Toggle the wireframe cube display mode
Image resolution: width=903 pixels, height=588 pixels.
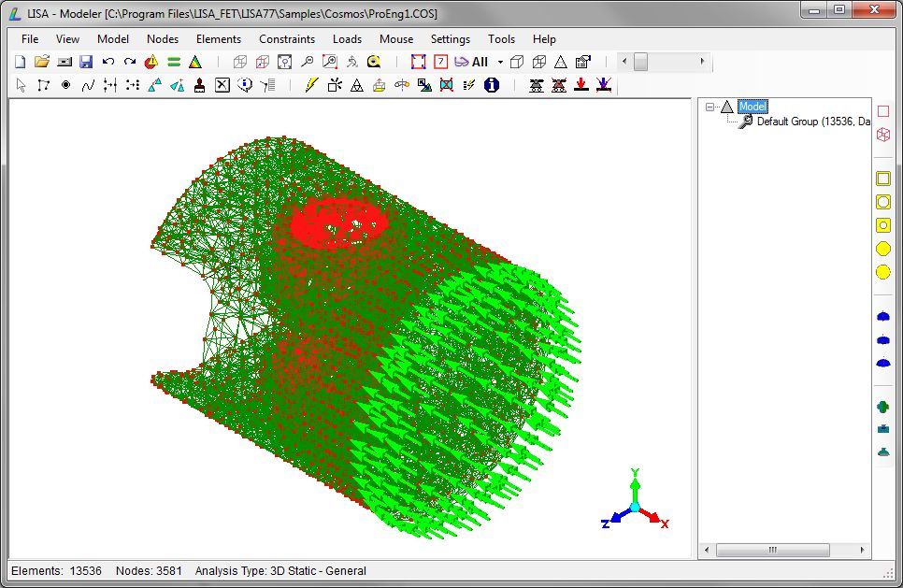click(539, 62)
